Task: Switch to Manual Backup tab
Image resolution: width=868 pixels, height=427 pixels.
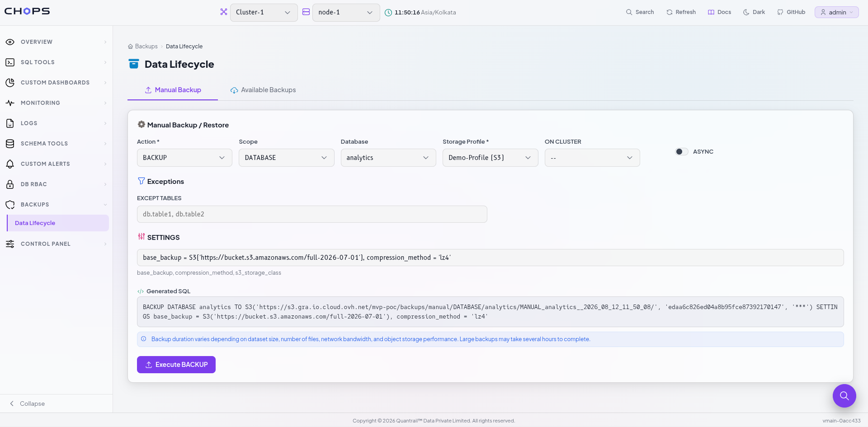Action: tap(173, 90)
